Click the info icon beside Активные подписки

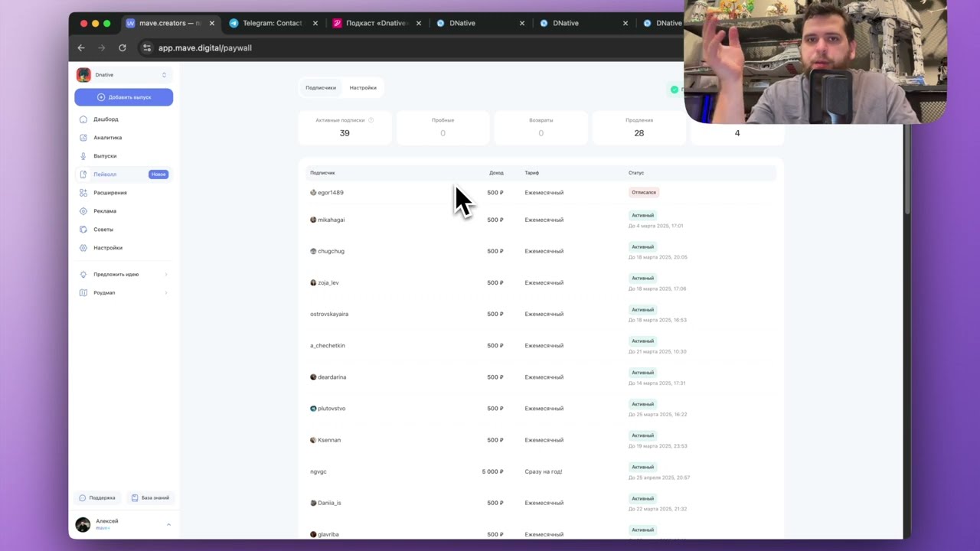coord(371,120)
